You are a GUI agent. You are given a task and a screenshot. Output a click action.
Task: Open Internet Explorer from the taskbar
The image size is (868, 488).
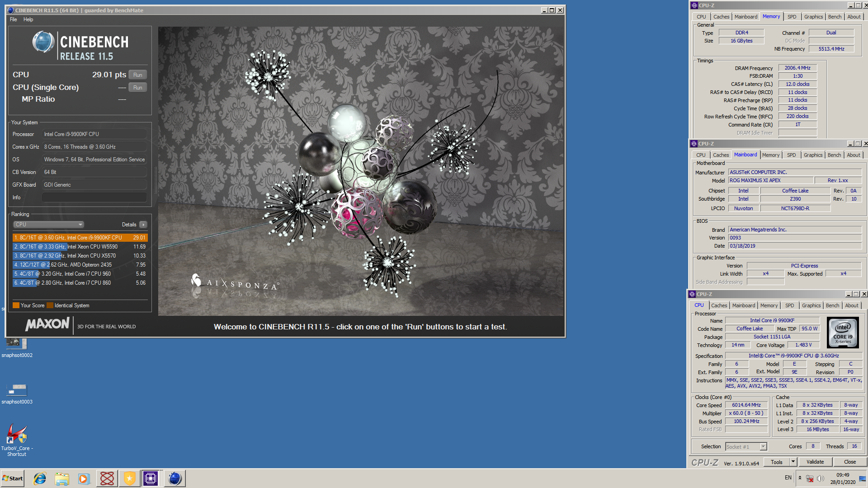(40, 479)
